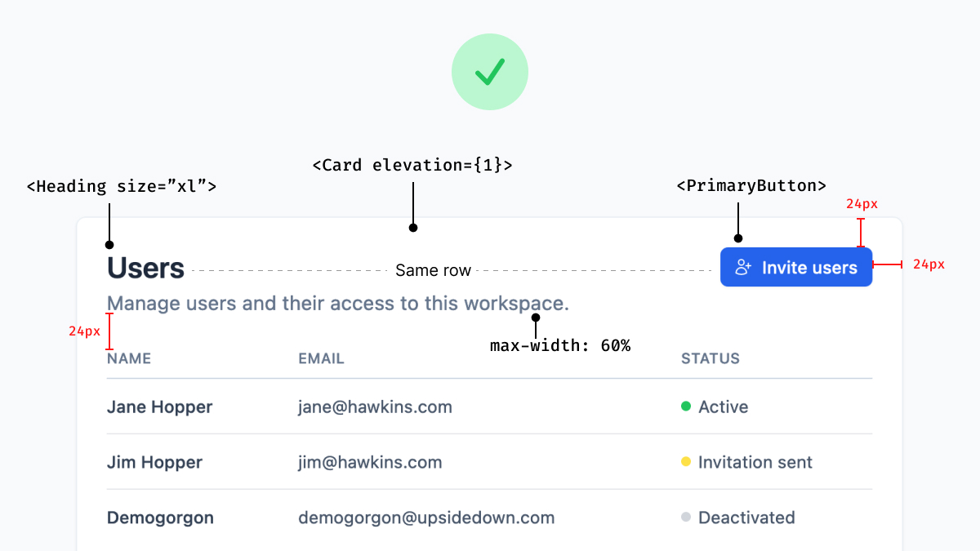This screenshot has width=980, height=551.
Task: Open jane@hawkins.com email address
Action: coord(375,407)
